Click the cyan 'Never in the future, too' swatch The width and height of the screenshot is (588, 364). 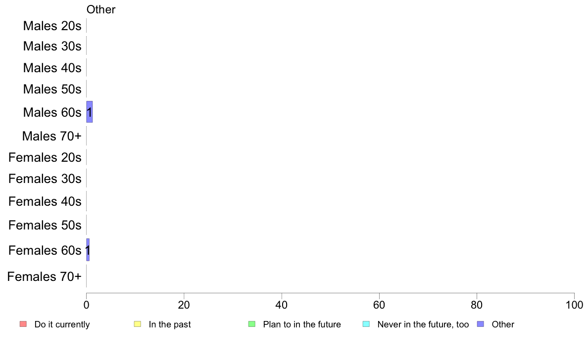366,324
